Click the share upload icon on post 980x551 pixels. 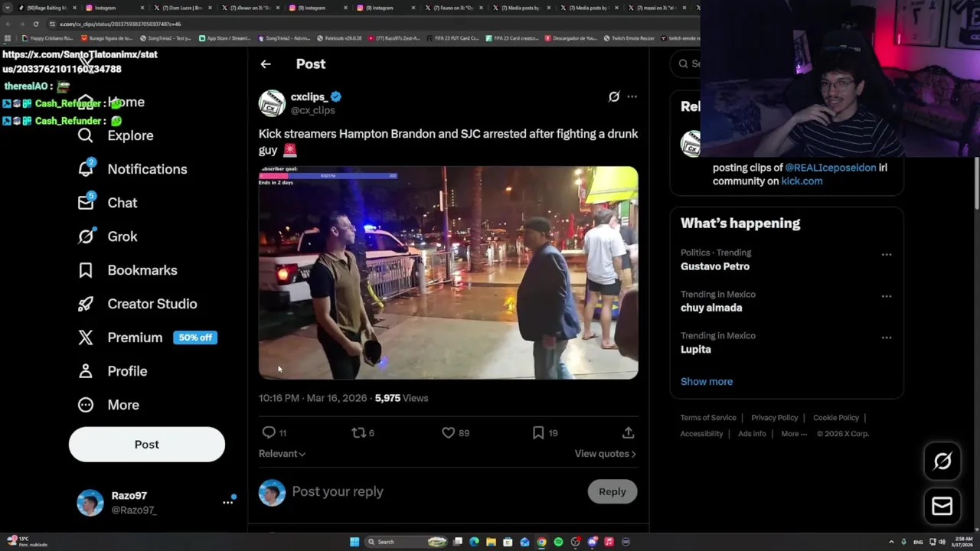click(629, 432)
